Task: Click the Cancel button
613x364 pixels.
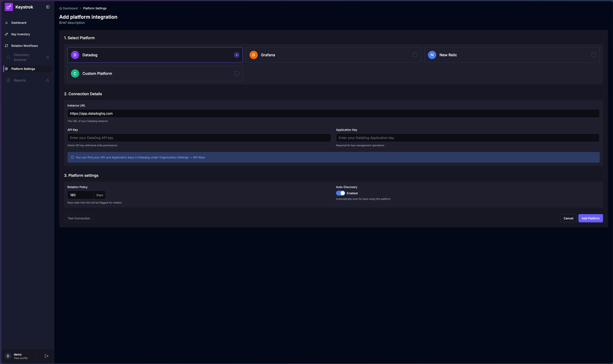Action: [568, 218]
